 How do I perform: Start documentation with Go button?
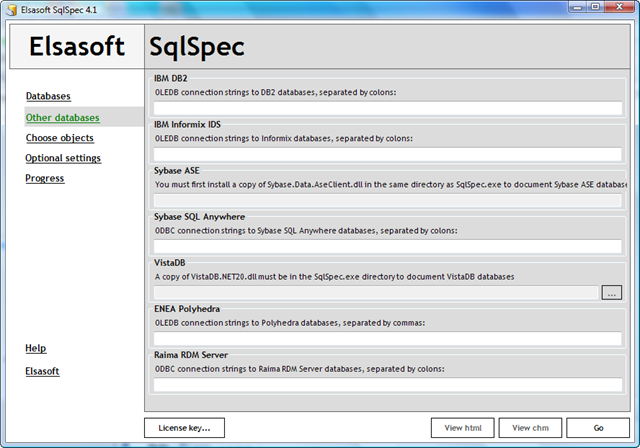[x=598, y=428]
